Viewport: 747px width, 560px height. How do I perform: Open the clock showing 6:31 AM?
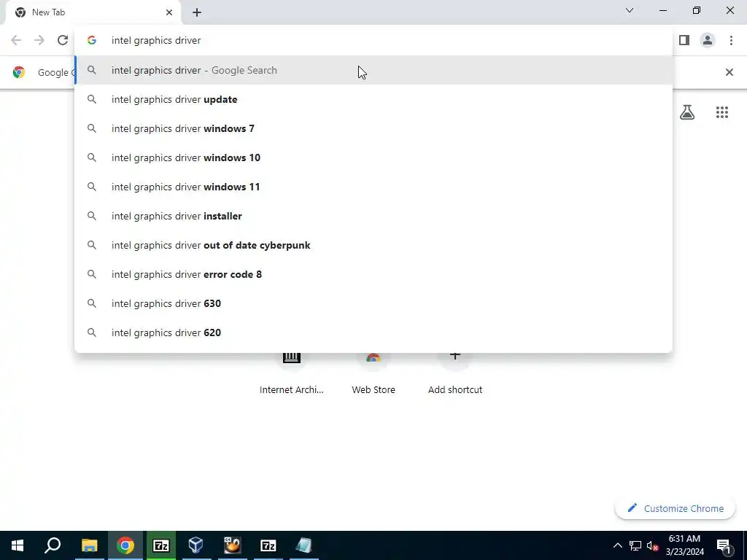click(x=684, y=545)
